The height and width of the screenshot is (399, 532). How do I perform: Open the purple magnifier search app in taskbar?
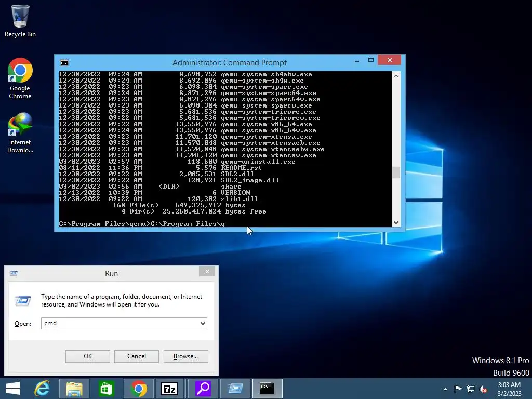click(203, 389)
